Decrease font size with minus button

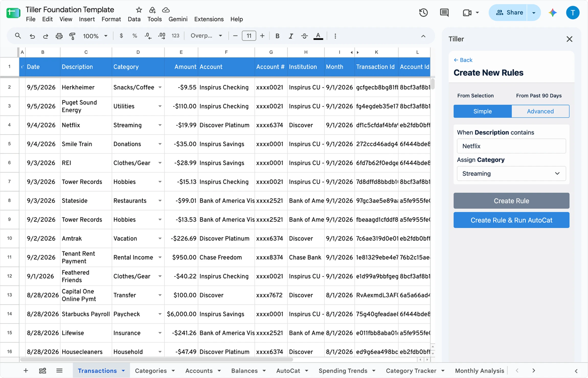pos(235,36)
